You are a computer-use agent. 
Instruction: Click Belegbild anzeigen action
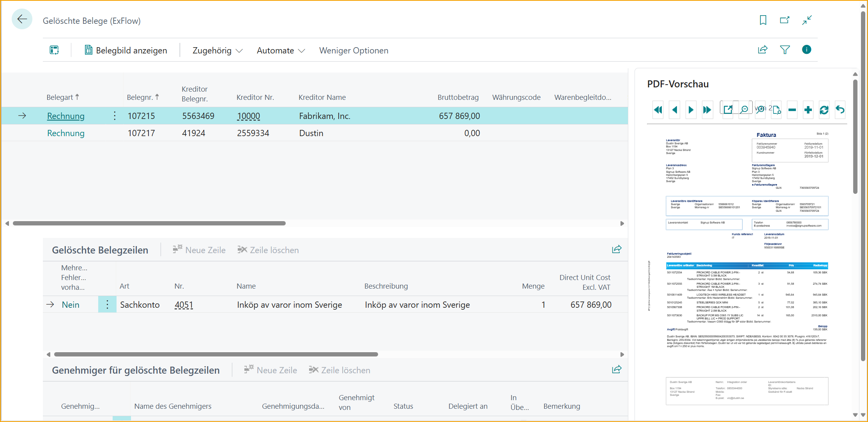coord(126,51)
